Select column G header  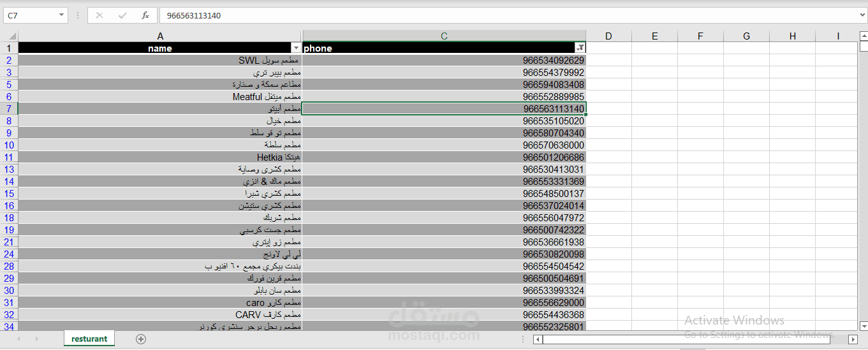coord(746,36)
